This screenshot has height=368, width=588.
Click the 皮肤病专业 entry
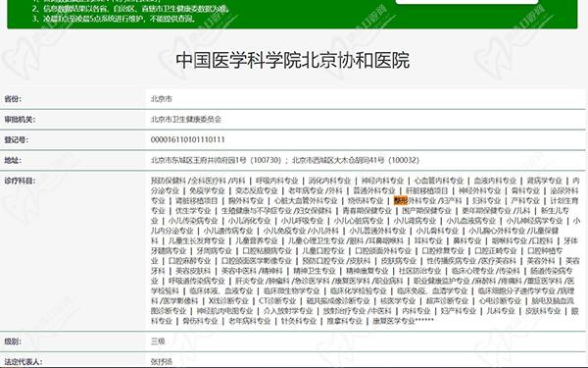[398, 261]
